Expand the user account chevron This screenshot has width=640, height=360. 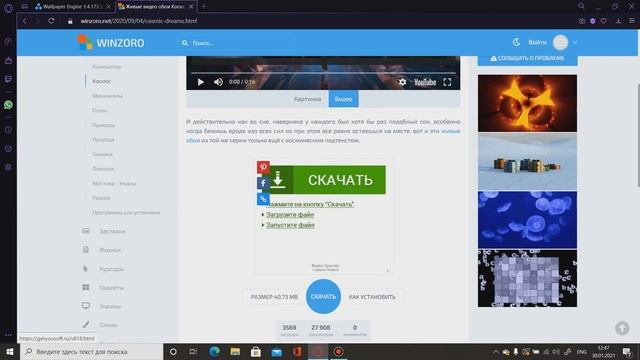click(x=575, y=42)
